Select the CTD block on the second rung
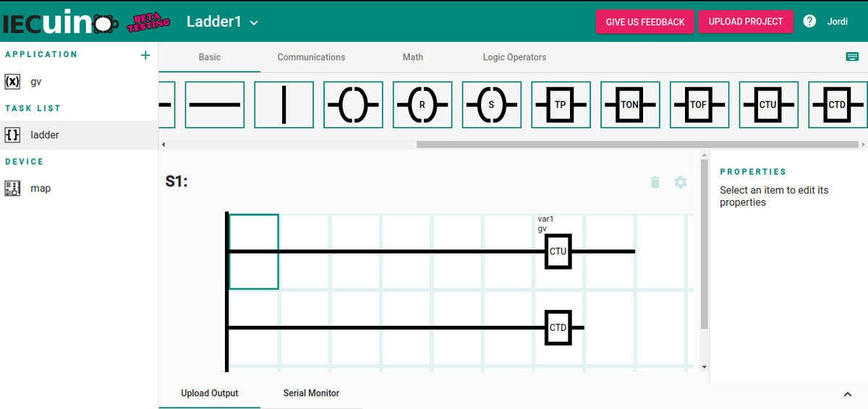Image resolution: width=868 pixels, height=409 pixels. (x=558, y=327)
